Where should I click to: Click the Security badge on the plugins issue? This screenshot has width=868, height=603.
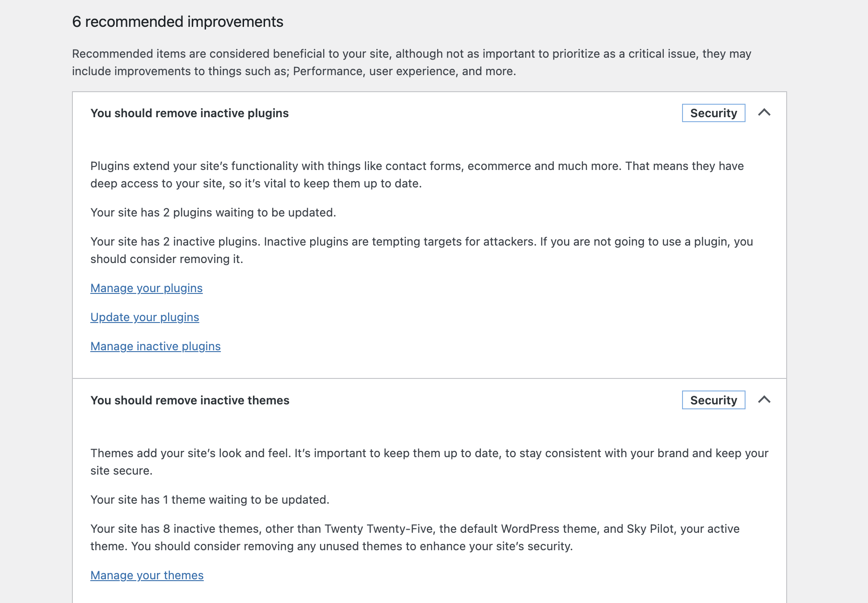coord(713,113)
